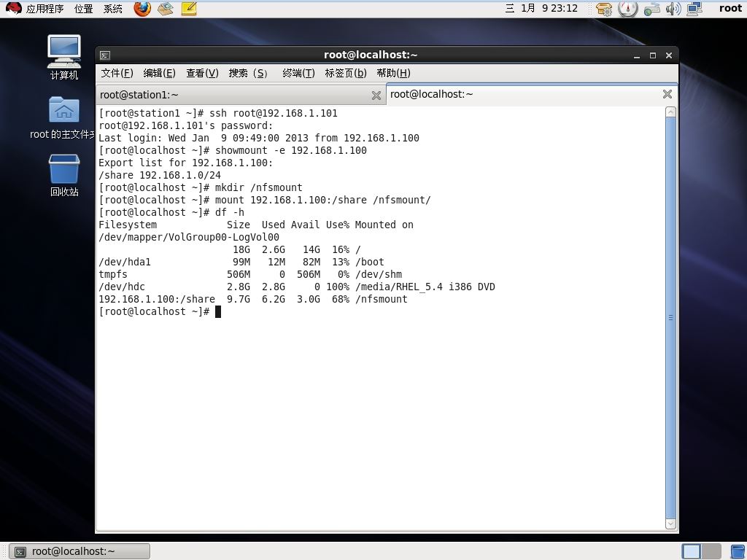This screenshot has height=560, width=747.
Task: Close the root@station1 tab
Action: (376, 96)
